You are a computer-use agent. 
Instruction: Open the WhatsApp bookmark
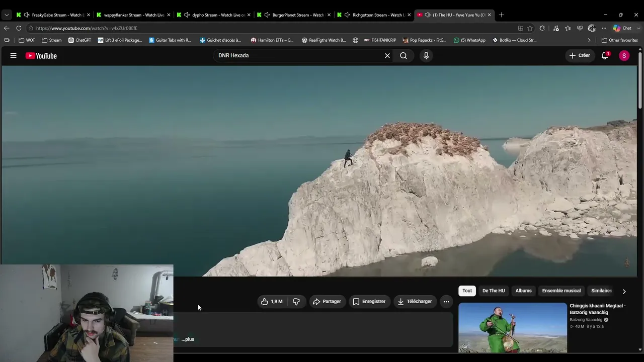469,40
